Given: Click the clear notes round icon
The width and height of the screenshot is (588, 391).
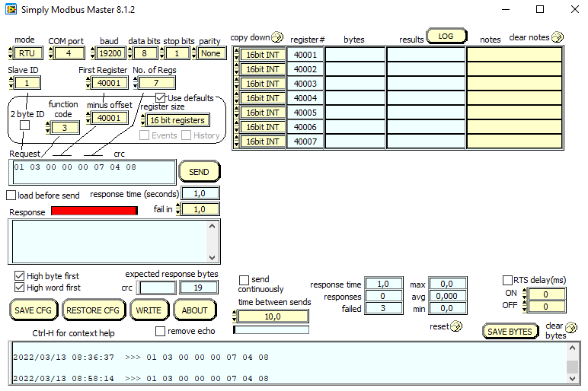Looking at the screenshot, I should pyautogui.click(x=558, y=37).
